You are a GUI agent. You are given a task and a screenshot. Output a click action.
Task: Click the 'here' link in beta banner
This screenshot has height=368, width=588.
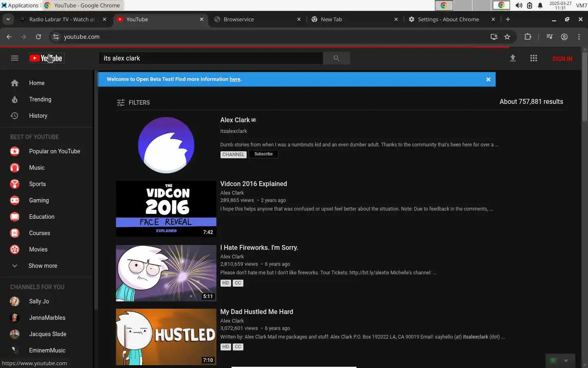(235, 79)
